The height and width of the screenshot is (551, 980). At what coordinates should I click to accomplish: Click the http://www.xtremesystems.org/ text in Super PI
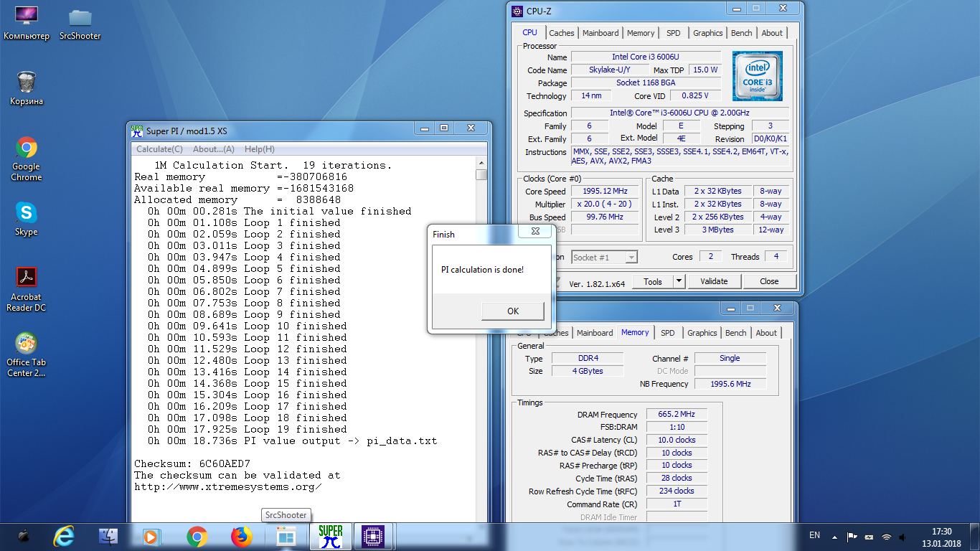pyautogui.click(x=228, y=486)
